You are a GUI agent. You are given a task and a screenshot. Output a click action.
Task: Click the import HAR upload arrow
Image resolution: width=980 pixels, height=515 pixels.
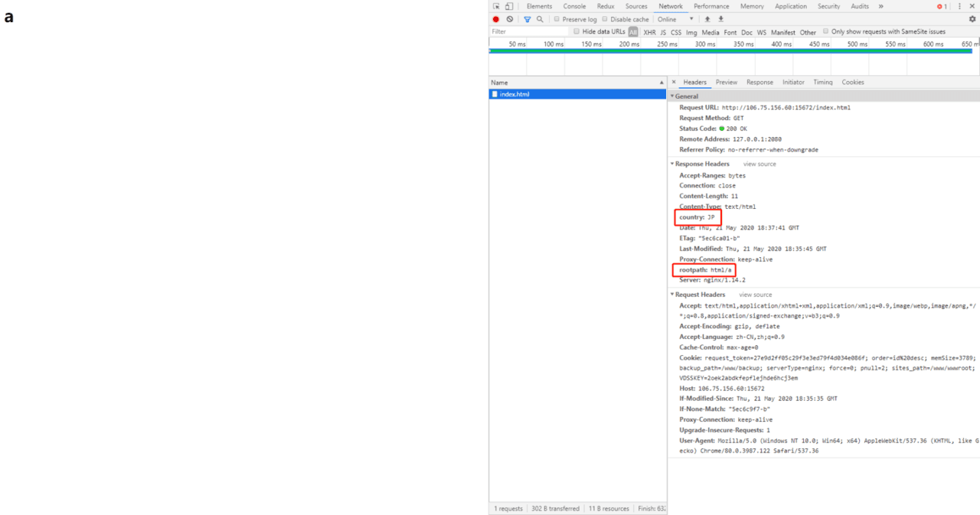coord(707,19)
